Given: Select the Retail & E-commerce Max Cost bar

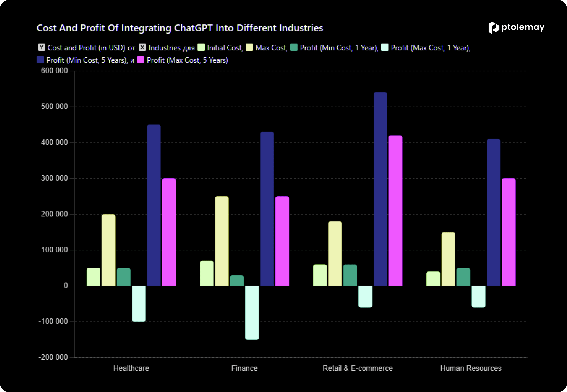Looking at the screenshot, I should click(335, 254).
